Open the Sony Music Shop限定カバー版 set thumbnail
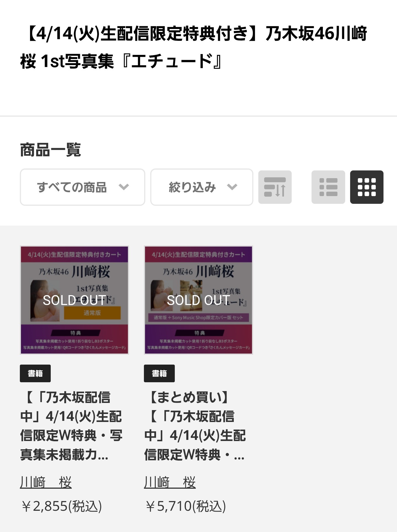 tap(198, 300)
